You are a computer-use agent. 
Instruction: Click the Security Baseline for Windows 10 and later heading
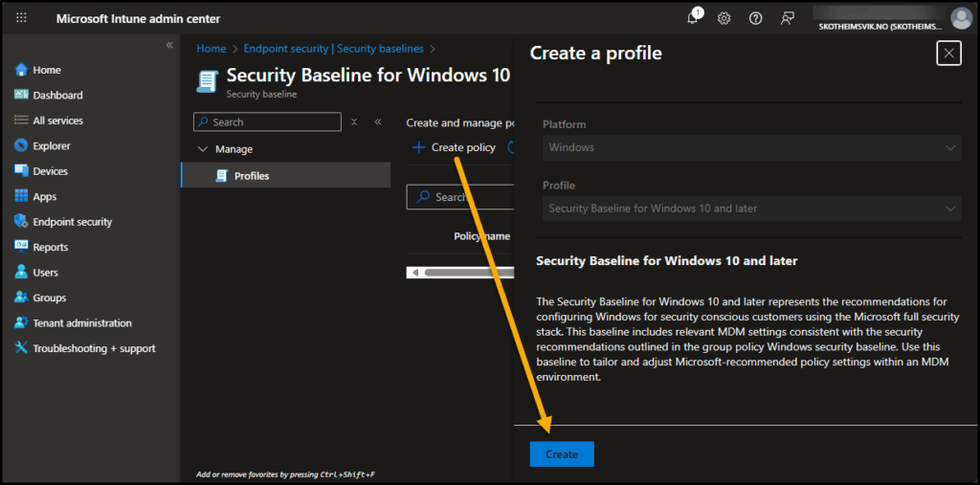point(667,260)
